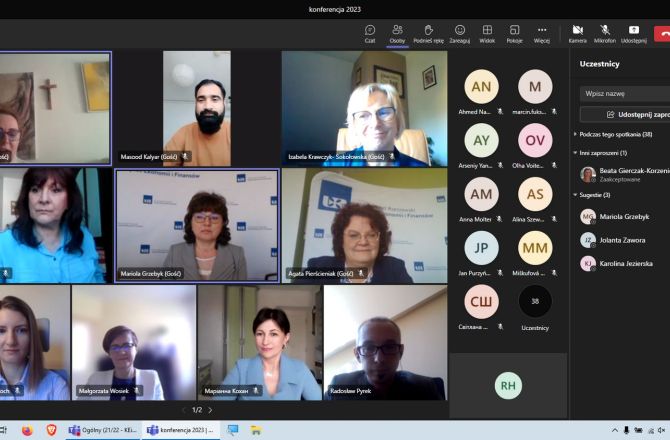The image size is (670, 440).
Task: Click the red hang-up phone button
Action: click(662, 33)
